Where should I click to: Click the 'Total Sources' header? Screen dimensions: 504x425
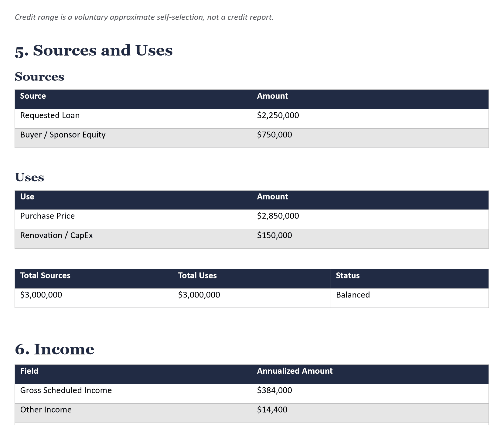[94, 279]
